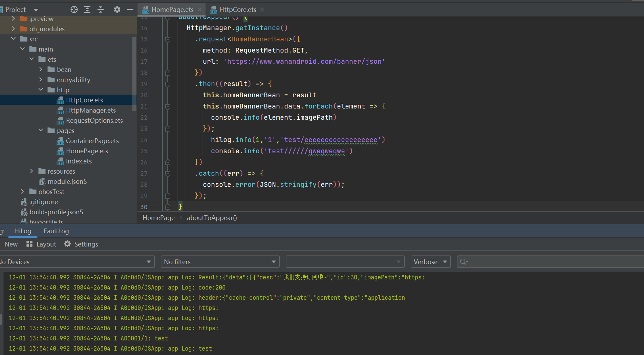Click the project tree vertical scrollbar
This screenshot has width=644, height=355.
[134, 73]
